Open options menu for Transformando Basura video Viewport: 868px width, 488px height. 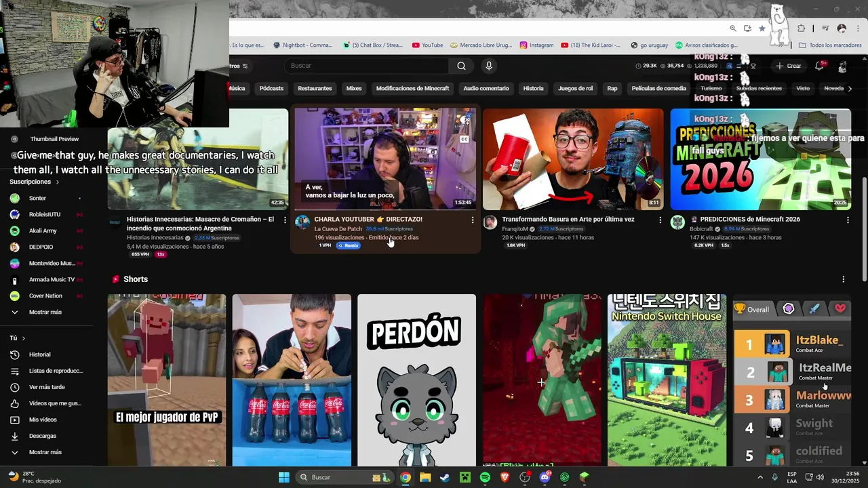tap(660, 220)
